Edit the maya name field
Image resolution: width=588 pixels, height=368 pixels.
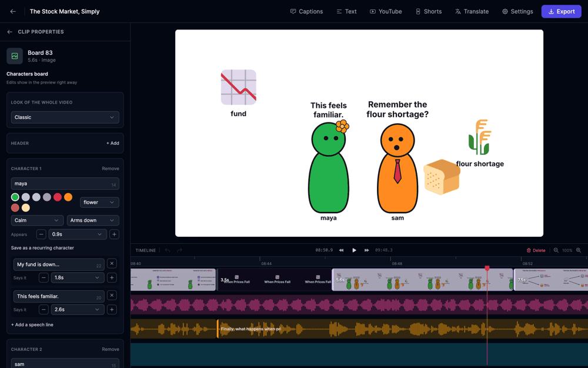pos(65,184)
